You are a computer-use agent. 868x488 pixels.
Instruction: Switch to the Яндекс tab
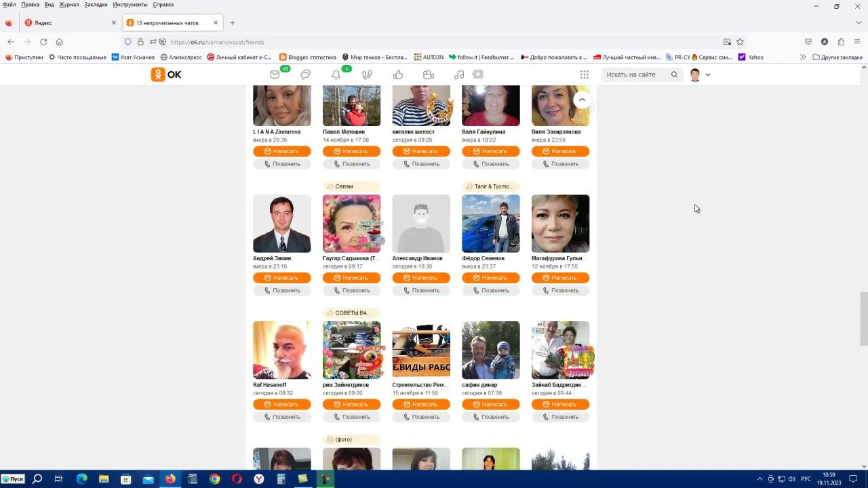(x=68, y=22)
